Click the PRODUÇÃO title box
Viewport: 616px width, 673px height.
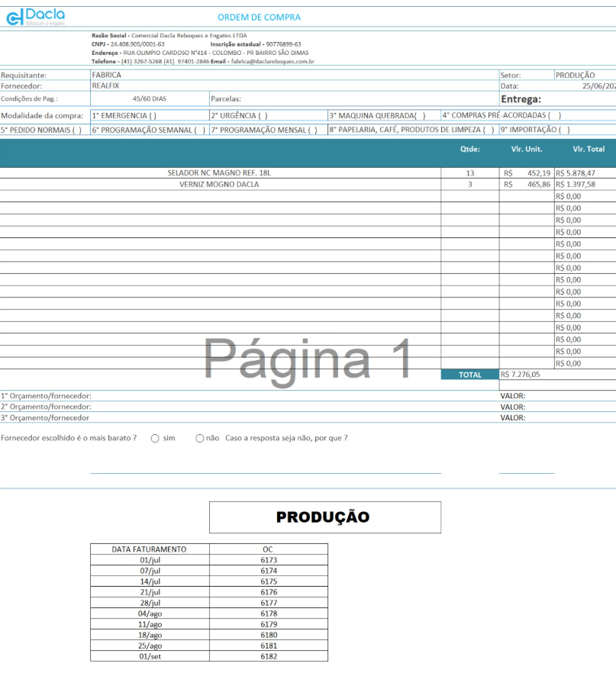(x=324, y=517)
